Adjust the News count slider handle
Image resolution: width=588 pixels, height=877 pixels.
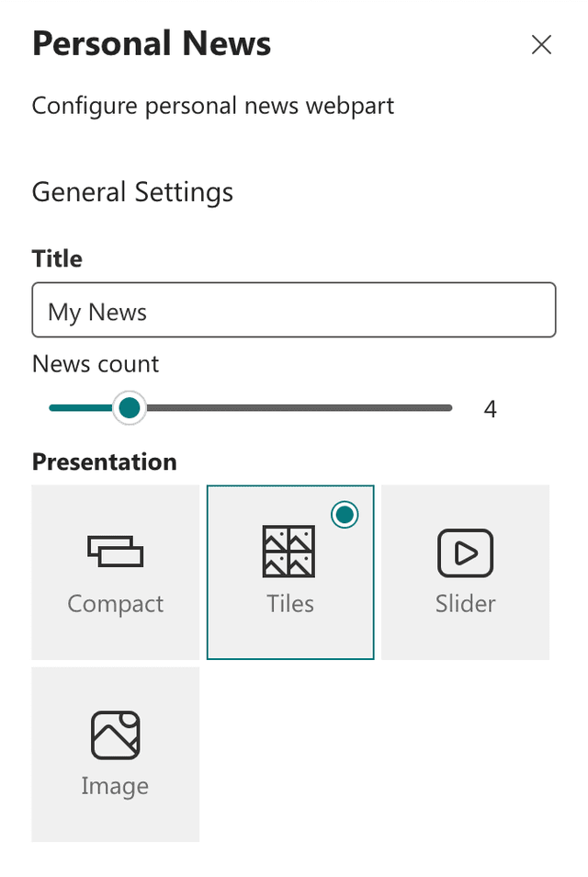(x=129, y=407)
